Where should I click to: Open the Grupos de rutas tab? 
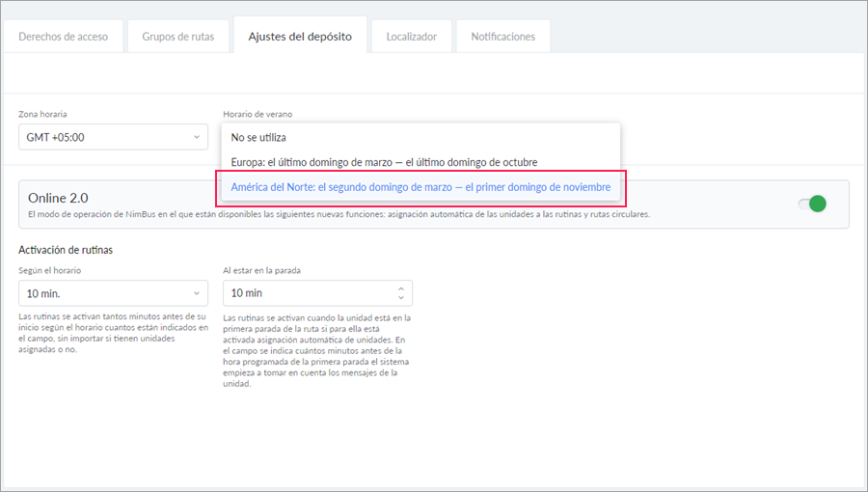coord(179,37)
